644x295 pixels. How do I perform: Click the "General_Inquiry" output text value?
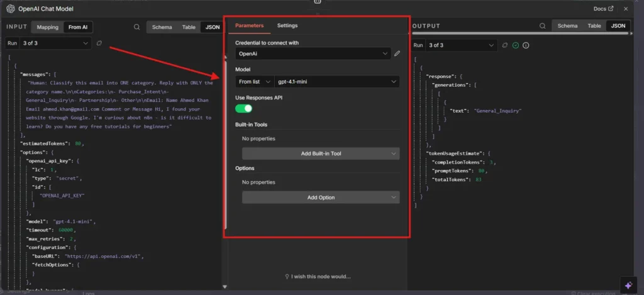pyautogui.click(x=498, y=111)
